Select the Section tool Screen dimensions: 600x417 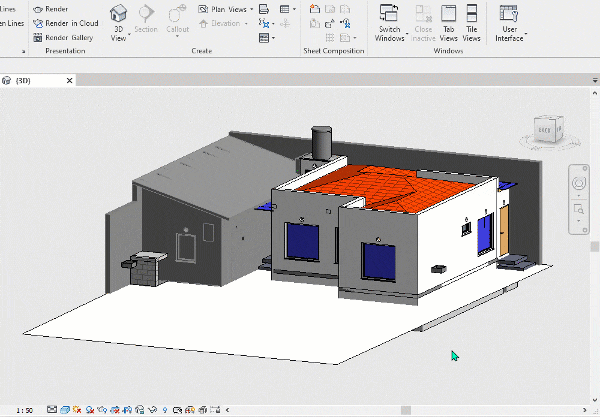(x=146, y=18)
